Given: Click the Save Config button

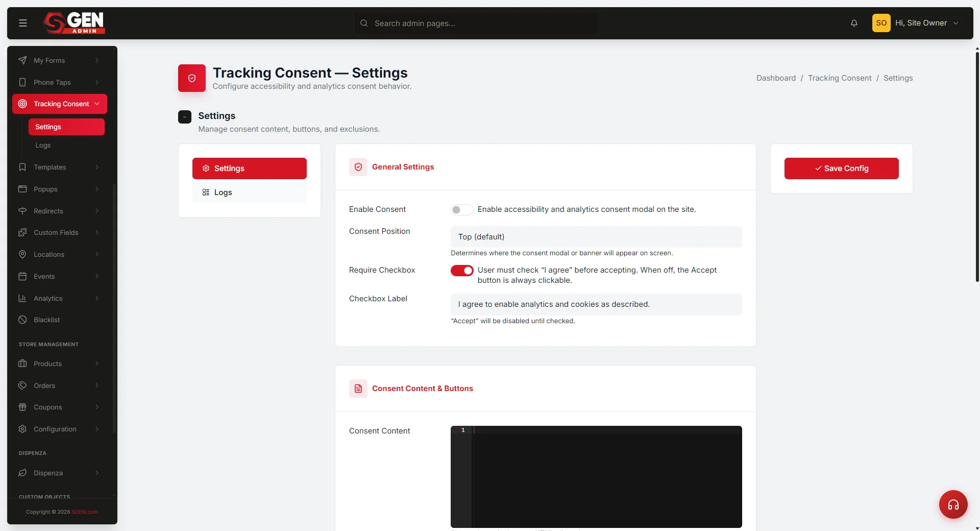Looking at the screenshot, I should pos(841,168).
